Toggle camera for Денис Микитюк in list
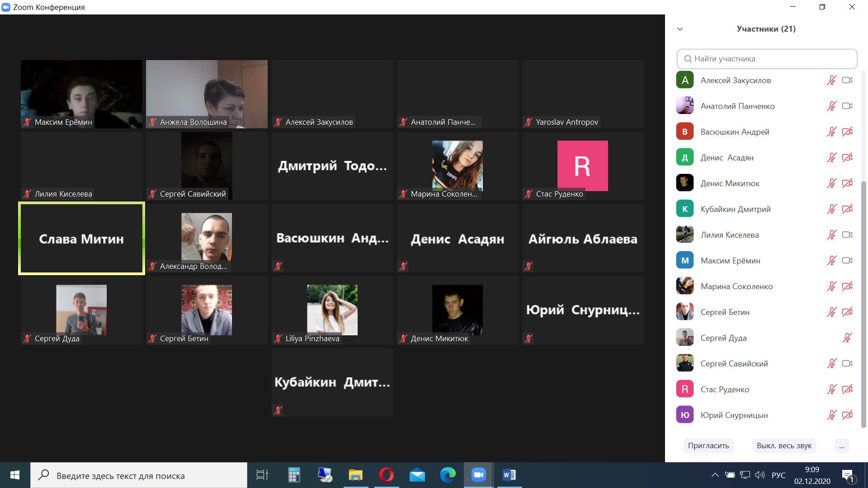 (847, 183)
